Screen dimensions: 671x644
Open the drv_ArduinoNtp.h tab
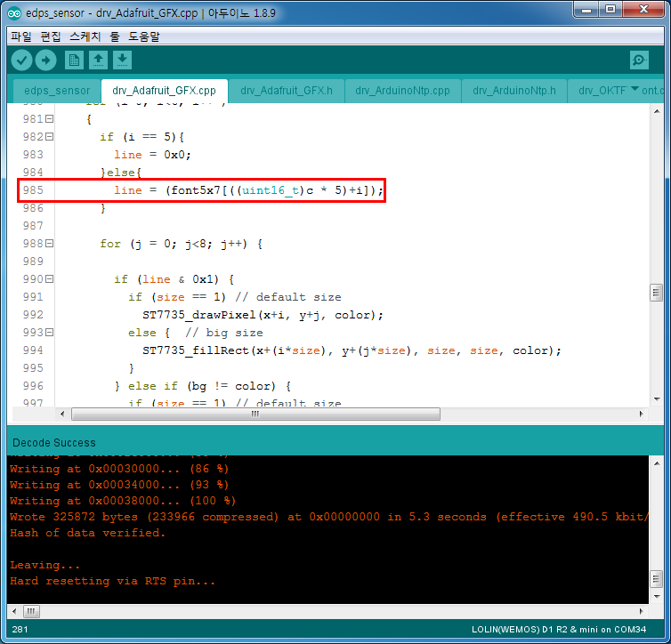click(514, 91)
